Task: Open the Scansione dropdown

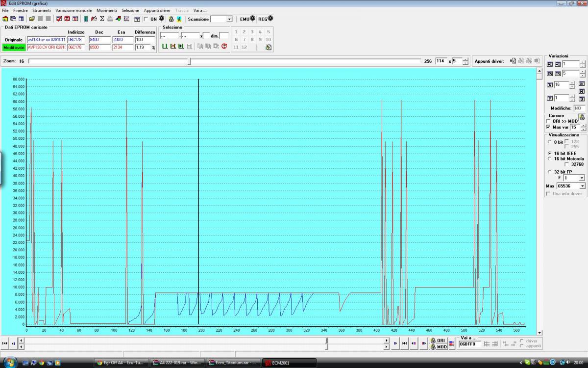Action: pyautogui.click(x=229, y=19)
